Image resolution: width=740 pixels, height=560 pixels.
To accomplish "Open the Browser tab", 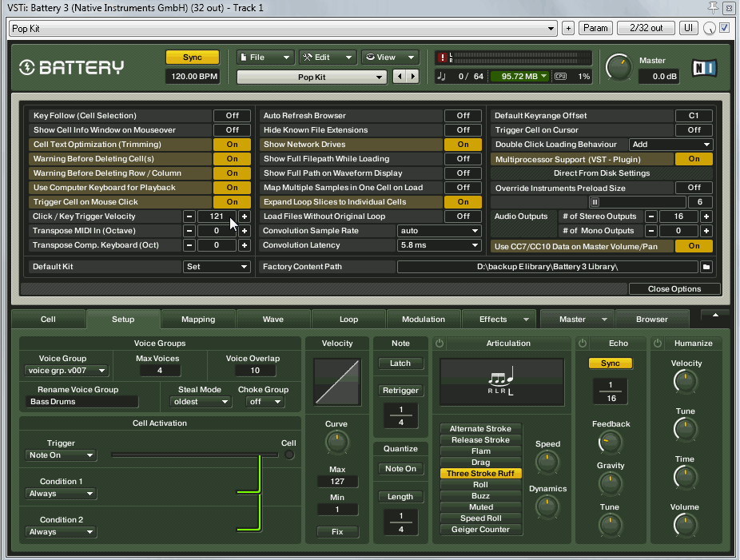I will (652, 320).
